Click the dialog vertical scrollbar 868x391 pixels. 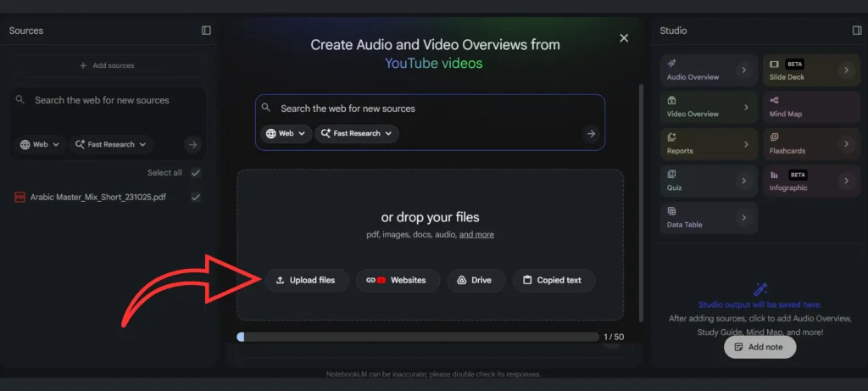[x=641, y=202]
